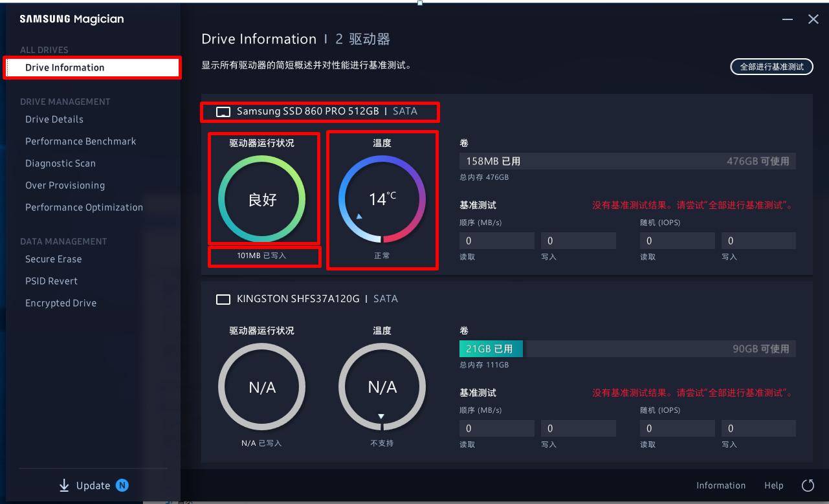This screenshot has height=504, width=829.
Task: Open Drive Details in the sidebar
Action: 54,119
